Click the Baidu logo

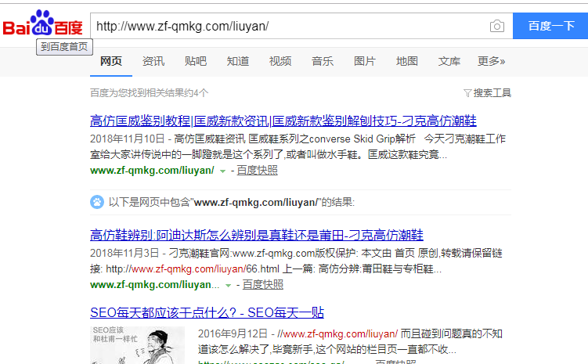pyautogui.click(x=42, y=24)
